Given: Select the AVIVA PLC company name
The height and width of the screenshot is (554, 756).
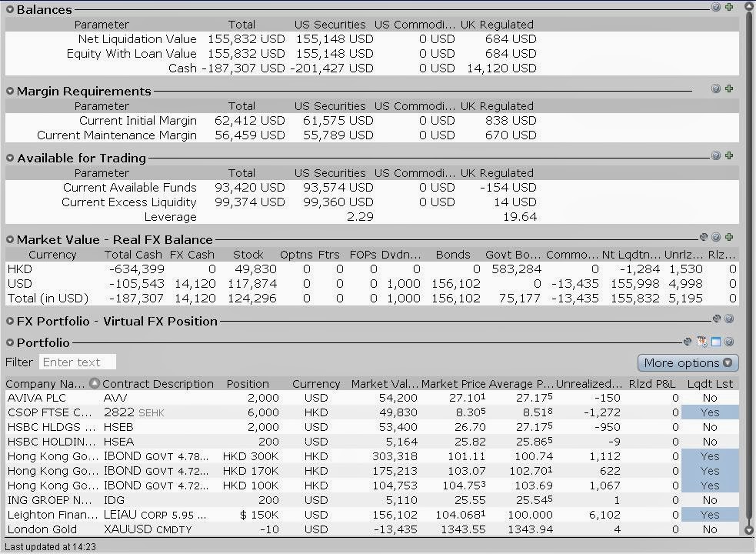Looking at the screenshot, I should pos(37,398).
